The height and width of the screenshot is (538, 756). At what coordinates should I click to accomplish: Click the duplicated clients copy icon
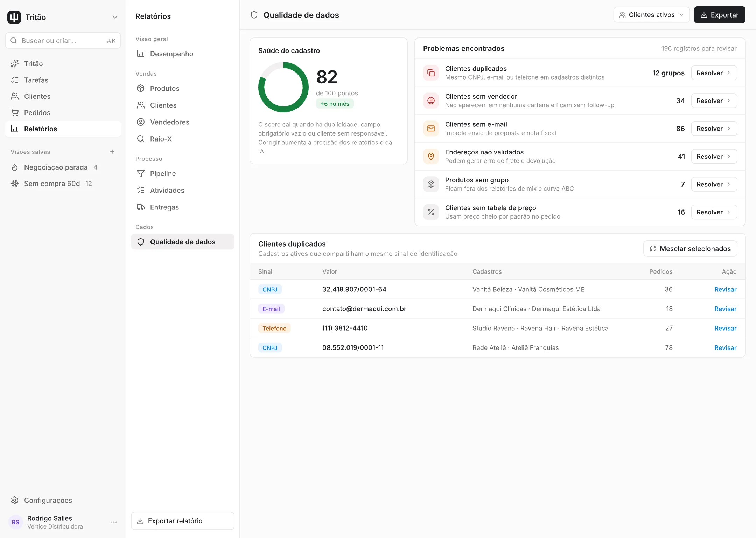431,73
